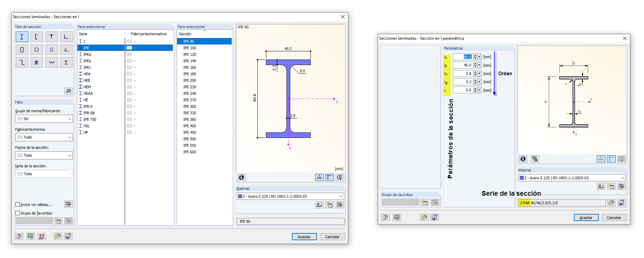Click the ab= comment icon in left dialog

(42, 236)
